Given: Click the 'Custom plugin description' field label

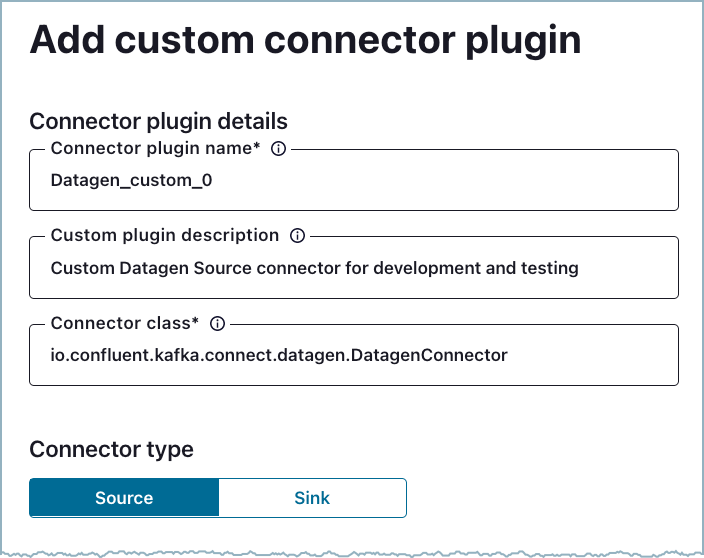Looking at the screenshot, I should [164, 236].
